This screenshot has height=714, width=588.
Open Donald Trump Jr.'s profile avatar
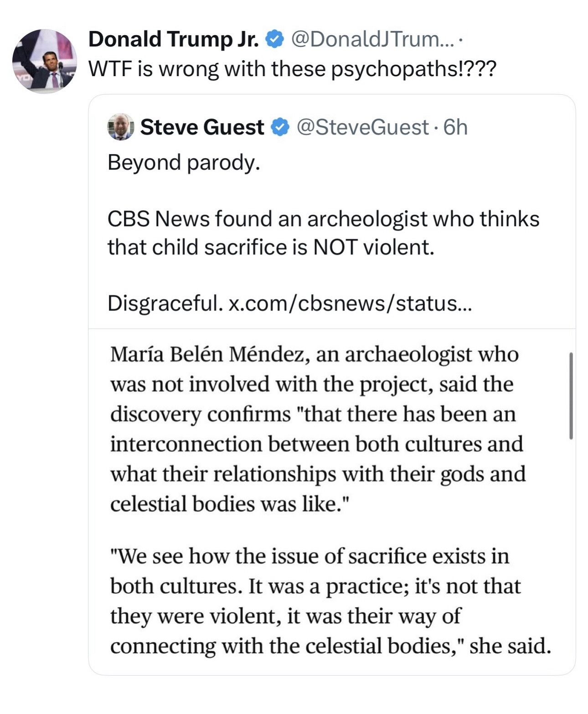point(44,61)
